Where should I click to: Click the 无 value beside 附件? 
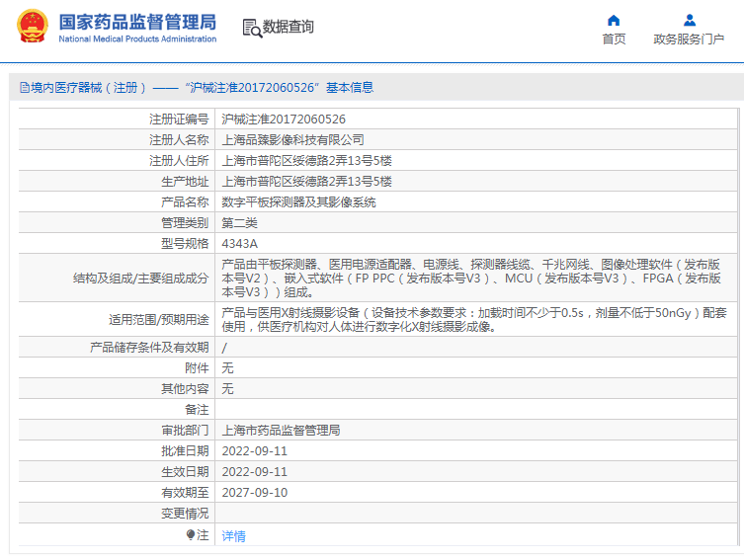(x=227, y=368)
